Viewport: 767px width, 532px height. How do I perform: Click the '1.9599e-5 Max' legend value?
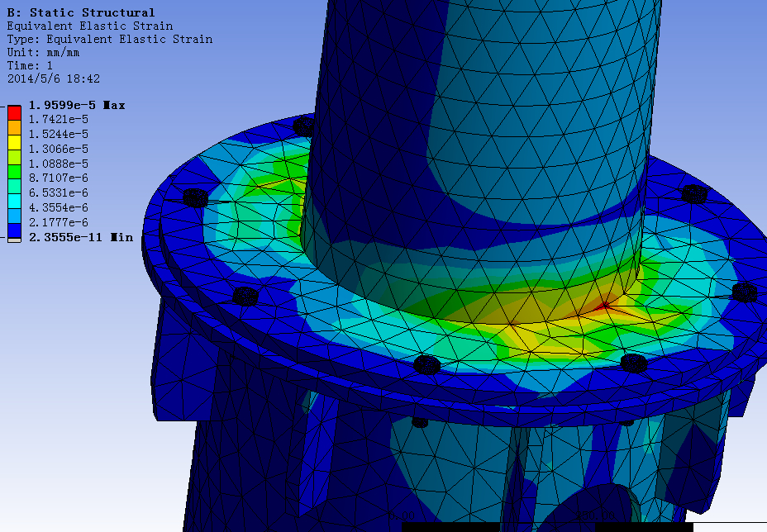point(77,105)
